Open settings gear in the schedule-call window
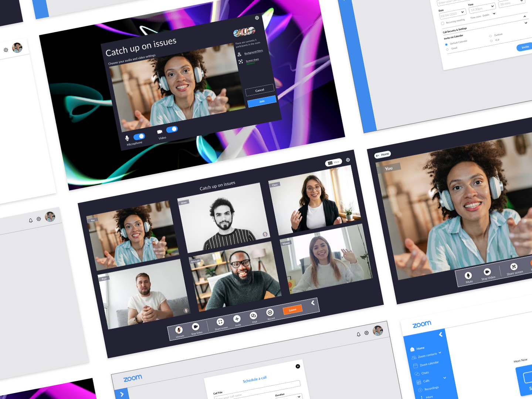Image resolution: width=532 pixels, height=399 pixels. (x=366, y=333)
